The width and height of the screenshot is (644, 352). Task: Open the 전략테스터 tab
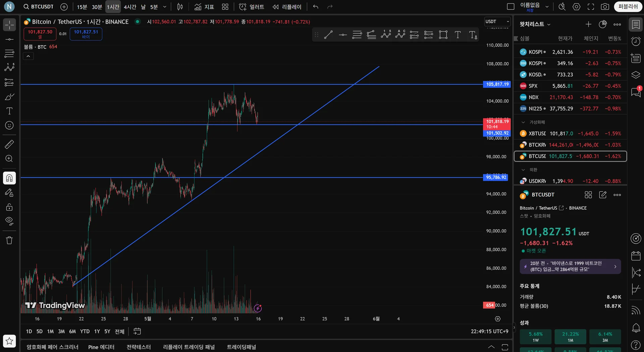click(139, 347)
